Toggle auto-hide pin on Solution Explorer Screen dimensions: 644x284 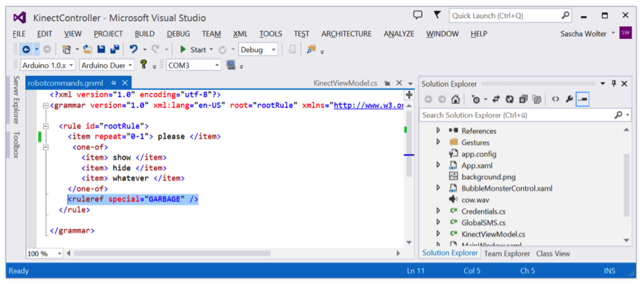[x=614, y=83]
